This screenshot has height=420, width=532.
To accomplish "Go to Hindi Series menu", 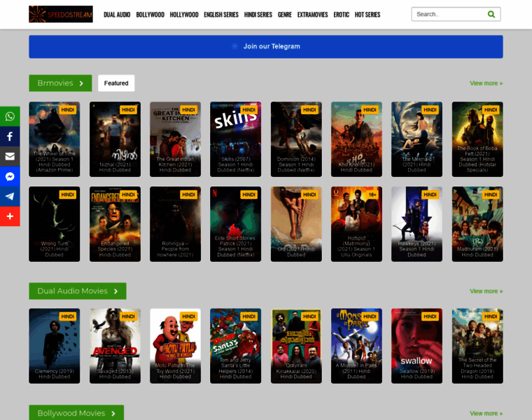I will click(x=258, y=15).
